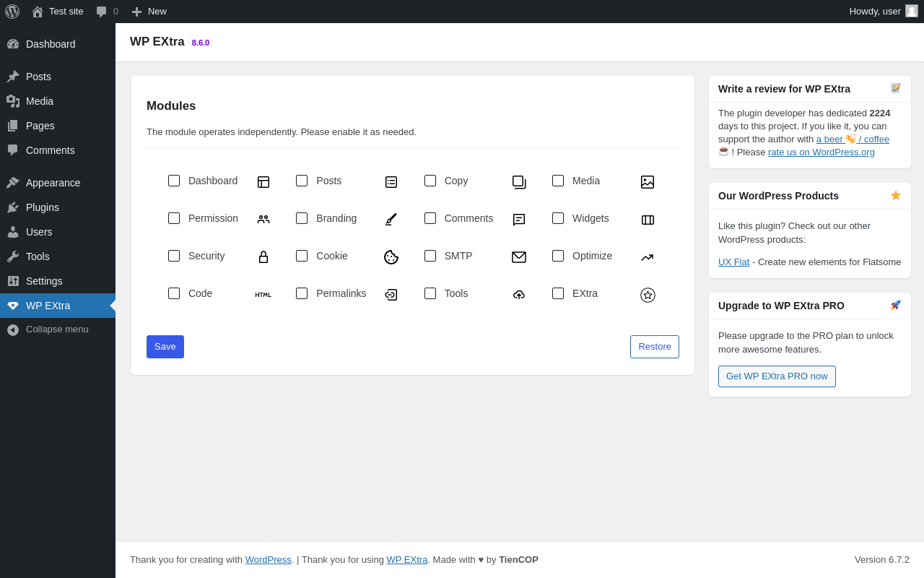
Task: Open Users in the sidebar menu
Action: coord(58,232)
